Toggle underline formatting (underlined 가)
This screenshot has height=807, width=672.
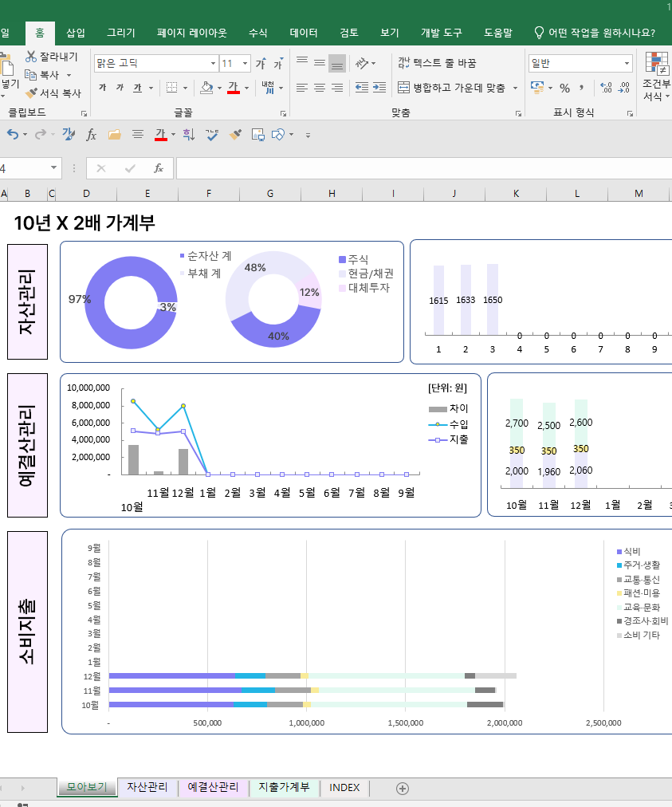[137, 88]
